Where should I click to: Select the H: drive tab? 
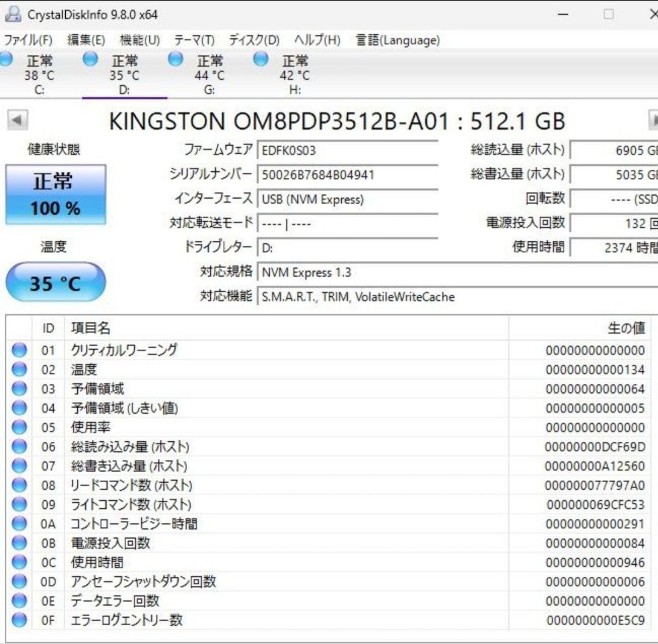click(295, 74)
